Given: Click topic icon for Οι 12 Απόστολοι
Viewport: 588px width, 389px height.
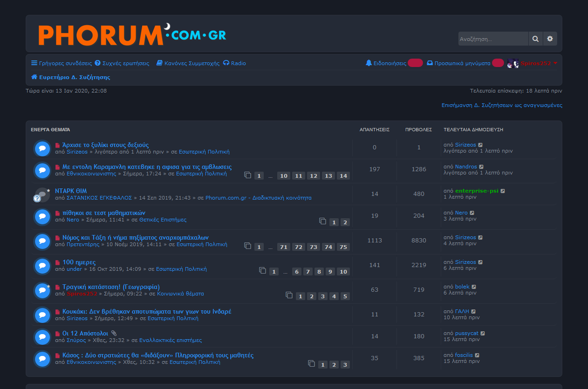Looking at the screenshot, I should pyautogui.click(x=42, y=337).
